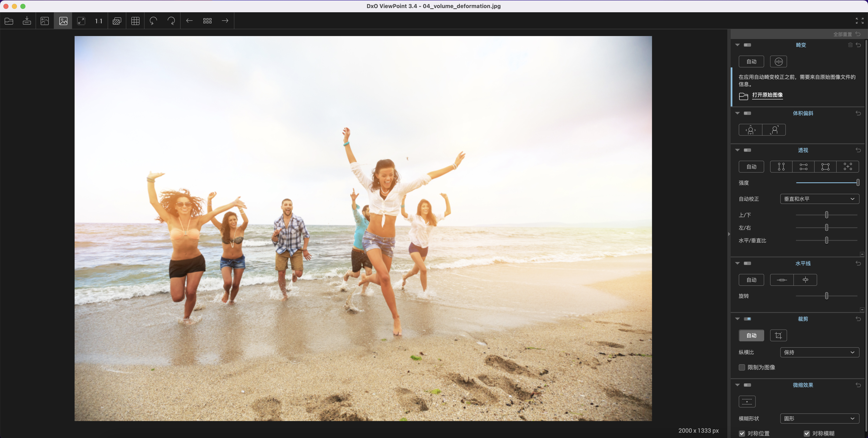Click the export image toolbar icon
Screen dimensions: 868x438
pyautogui.click(x=27, y=21)
